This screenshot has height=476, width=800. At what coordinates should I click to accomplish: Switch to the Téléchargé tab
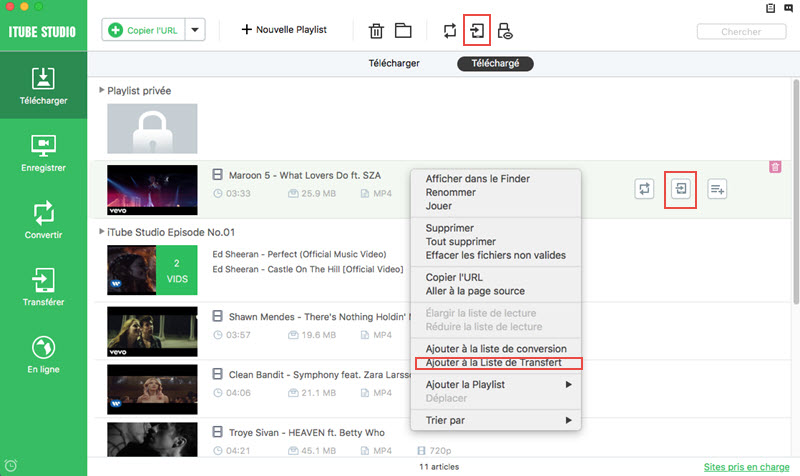(x=495, y=63)
